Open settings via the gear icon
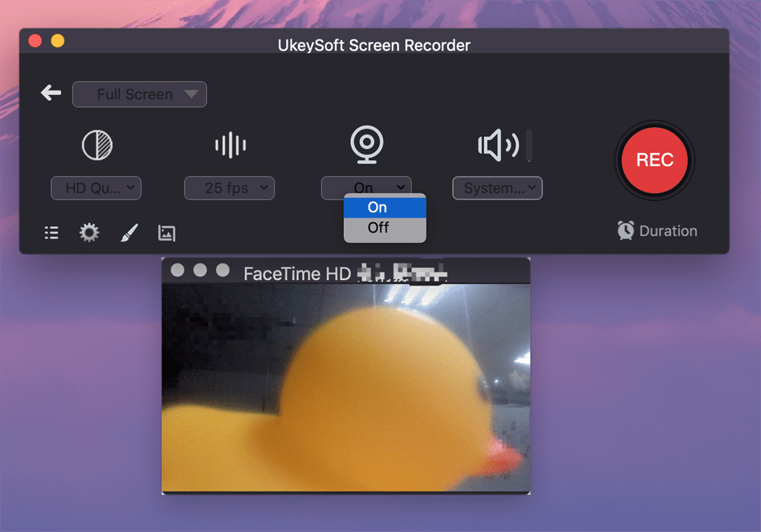The height and width of the screenshot is (532, 761). 89,232
